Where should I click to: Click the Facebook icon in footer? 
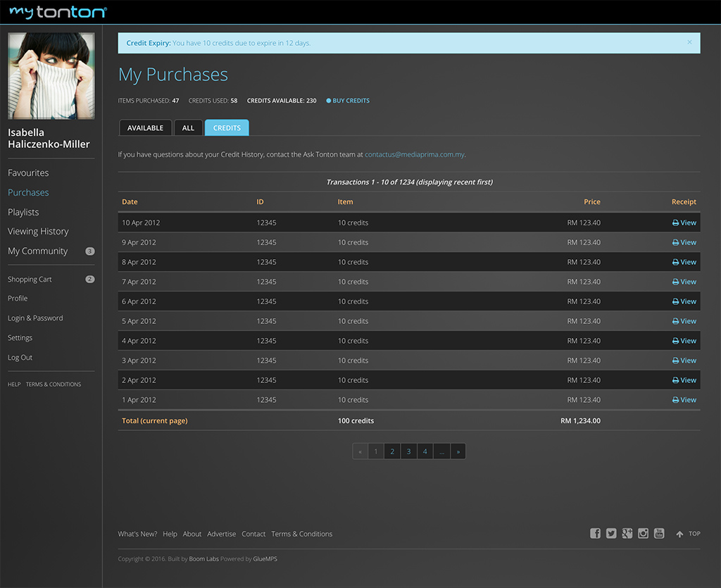point(595,534)
